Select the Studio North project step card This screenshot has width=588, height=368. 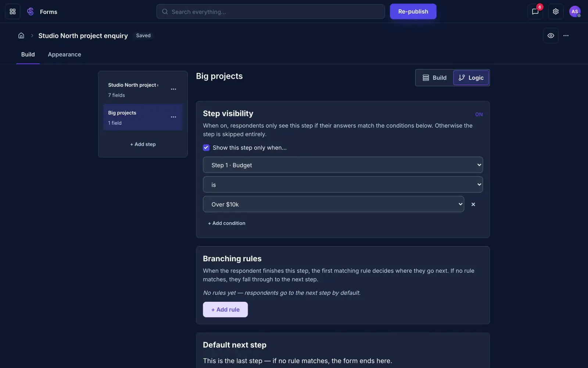[x=143, y=90]
